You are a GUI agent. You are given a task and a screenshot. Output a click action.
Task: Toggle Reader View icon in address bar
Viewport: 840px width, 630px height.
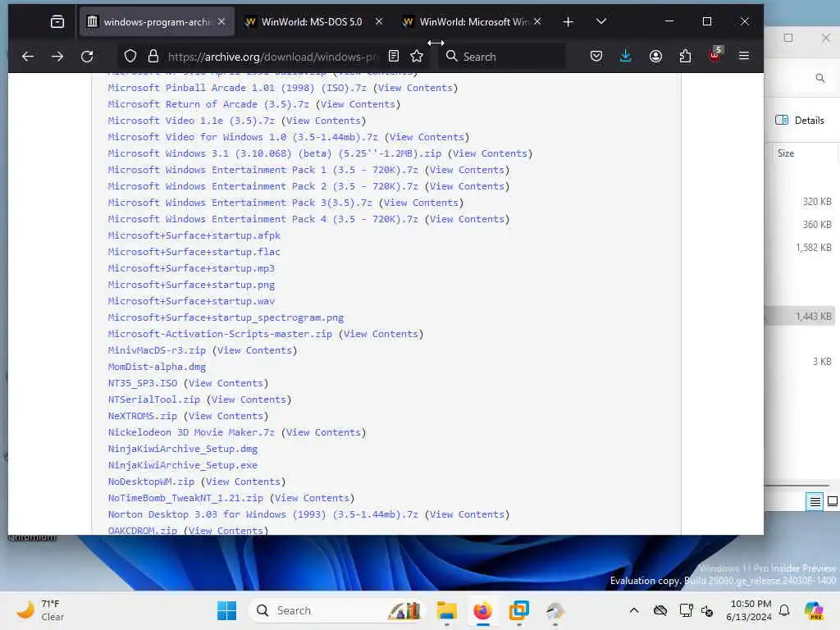click(394, 57)
